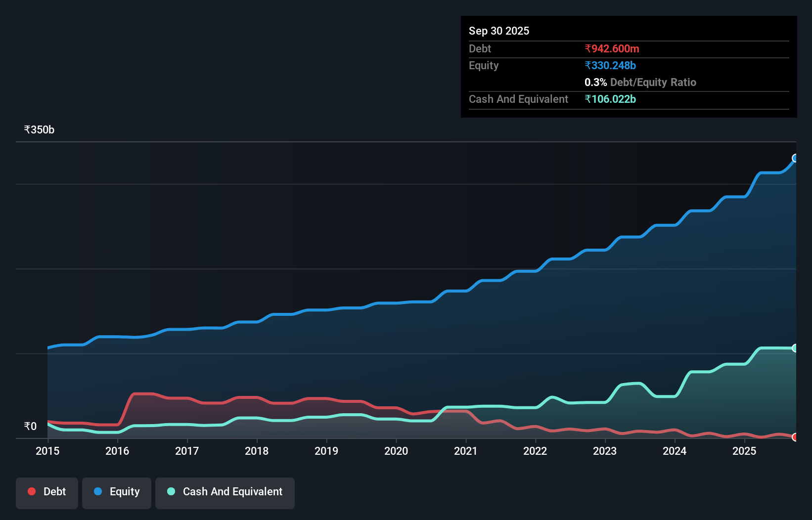Image resolution: width=812 pixels, height=520 pixels.
Task: Select the 2025 x-axis label
Action: tap(744, 451)
